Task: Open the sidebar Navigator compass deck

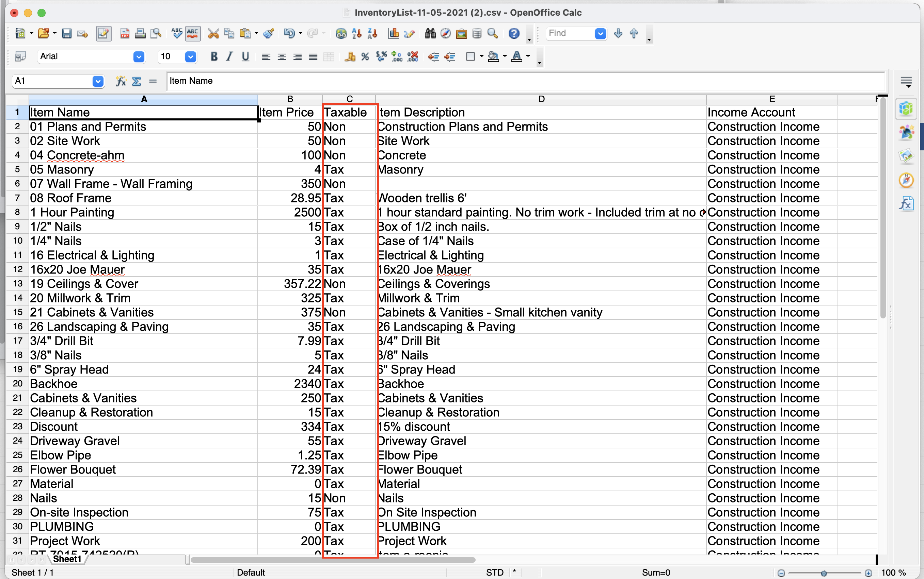Action: (x=906, y=180)
